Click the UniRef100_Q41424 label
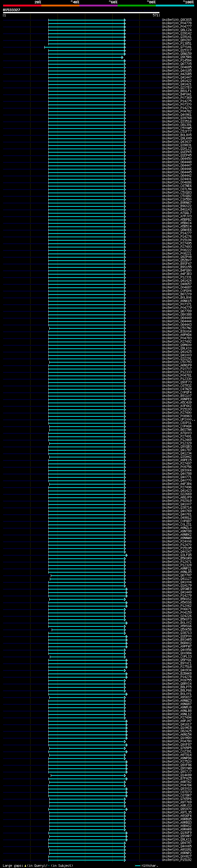The height and width of the screenshot is (868, 197). [x=177, y=281]
